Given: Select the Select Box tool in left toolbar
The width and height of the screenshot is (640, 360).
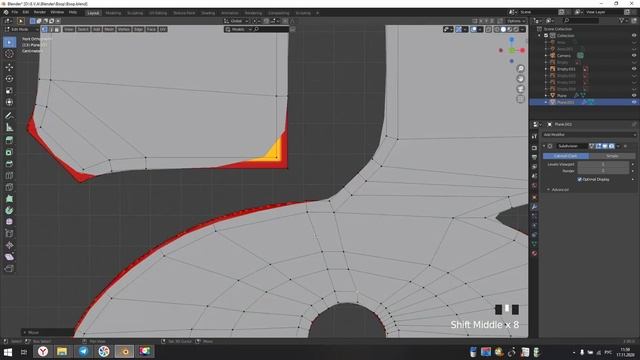Looking at the screenshot, I should 9,42.
